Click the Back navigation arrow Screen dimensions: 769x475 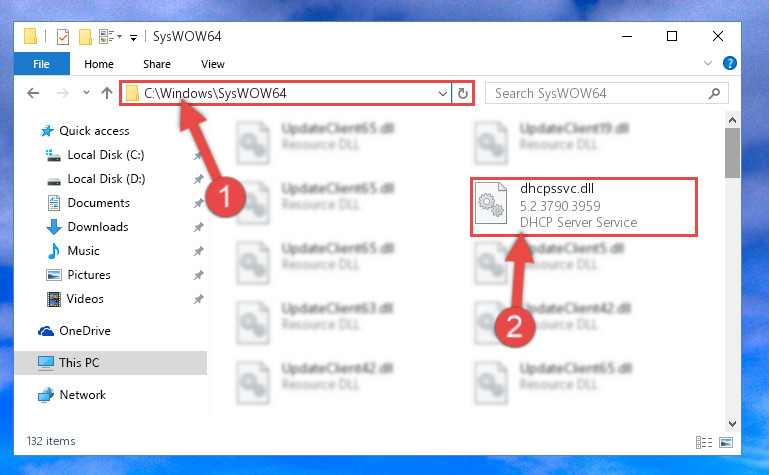pos(33,93)
